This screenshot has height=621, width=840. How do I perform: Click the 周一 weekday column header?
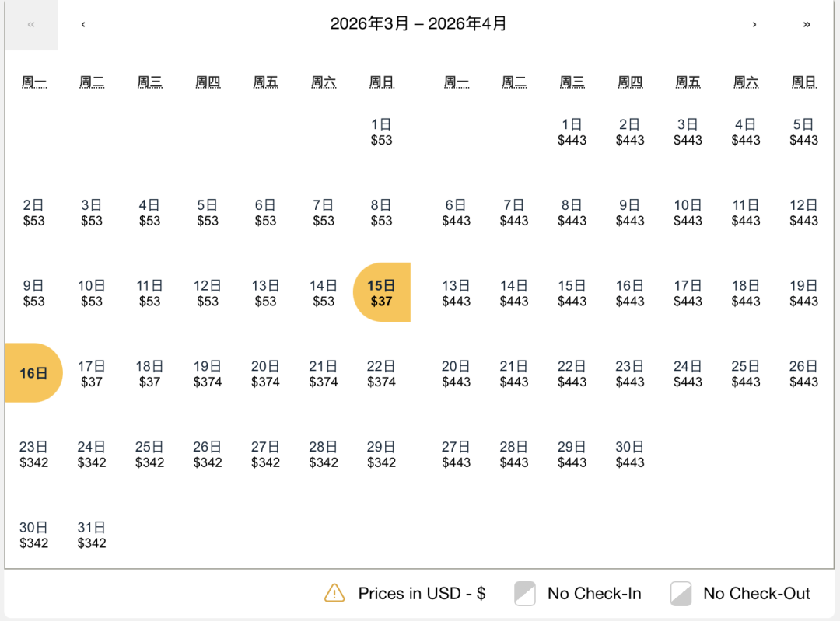coord(33,81)
